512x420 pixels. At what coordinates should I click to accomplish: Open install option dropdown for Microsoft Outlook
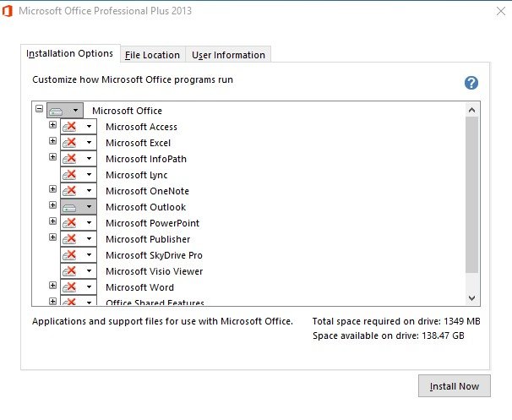coord(89,206)
